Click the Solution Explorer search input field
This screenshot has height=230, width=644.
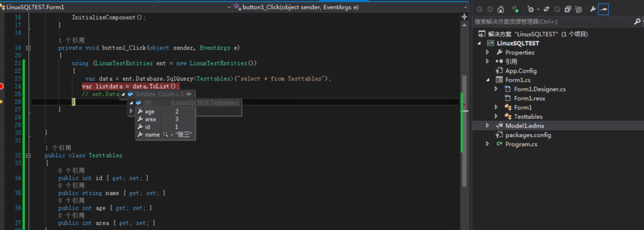[551, 22]
